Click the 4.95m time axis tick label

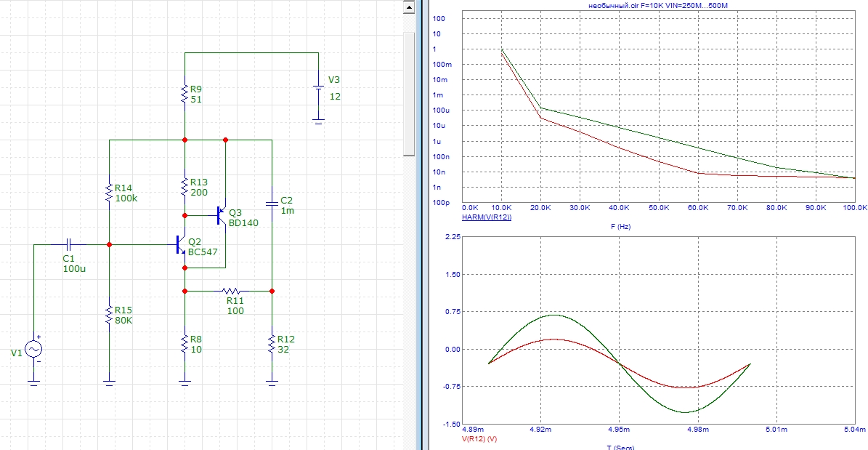point(620,430)
